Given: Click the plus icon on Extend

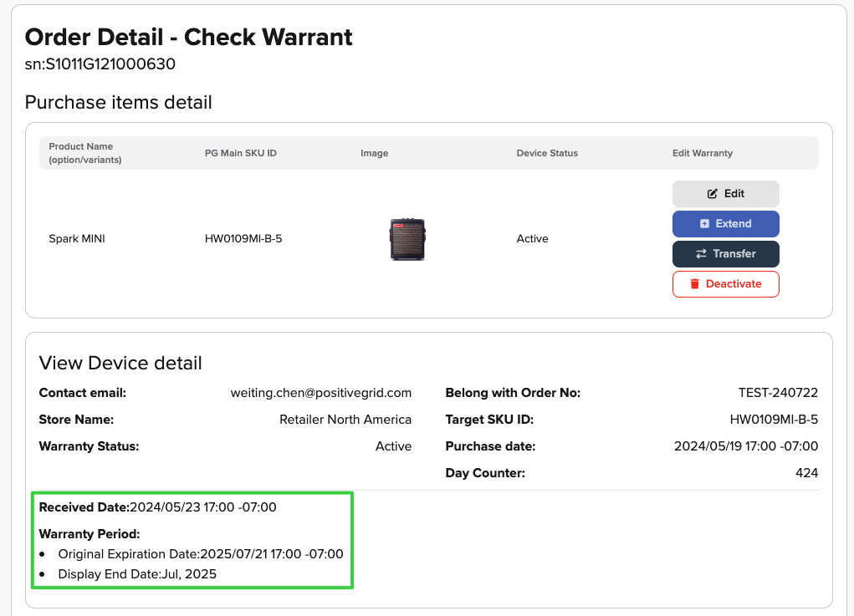Looking at the screenshot, I should pos(704,224).
